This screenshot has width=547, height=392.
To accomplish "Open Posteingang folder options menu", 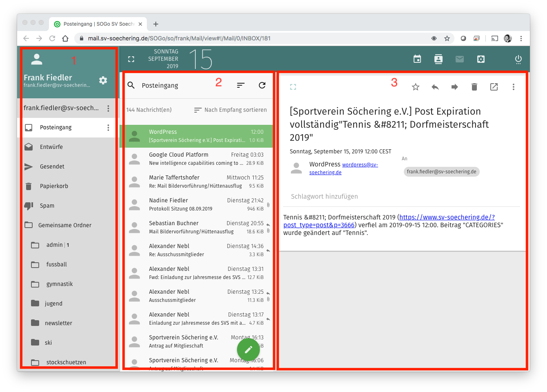I will (x=108, y=128).
